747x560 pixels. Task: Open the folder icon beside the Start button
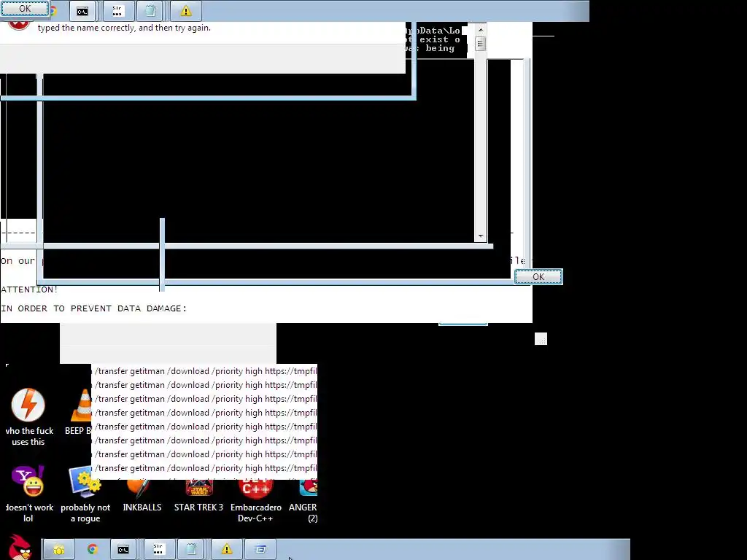(x=59, y=550)
